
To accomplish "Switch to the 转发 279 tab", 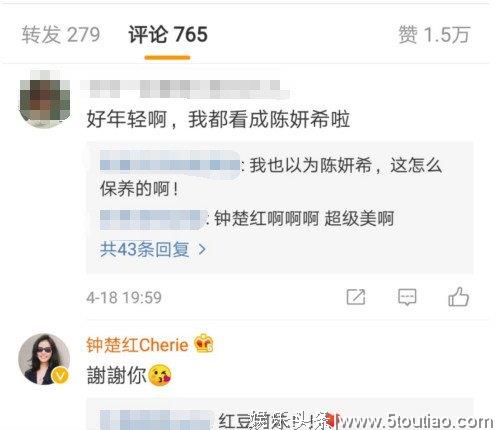I will 61,34.
